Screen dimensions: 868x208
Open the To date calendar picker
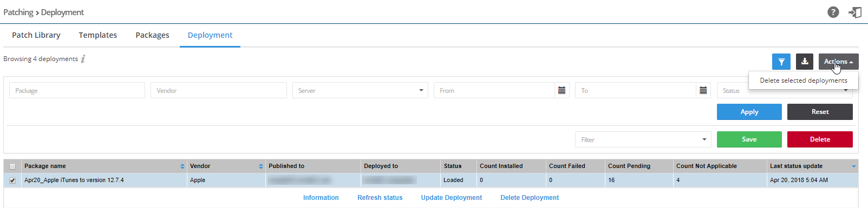[703, 90]
